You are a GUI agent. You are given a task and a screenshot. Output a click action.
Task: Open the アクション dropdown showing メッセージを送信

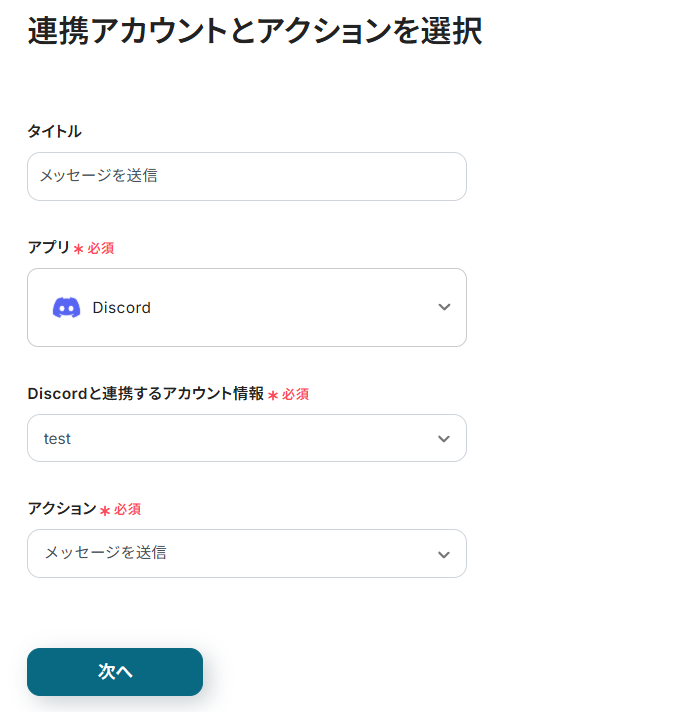click(x=246, y=554)
